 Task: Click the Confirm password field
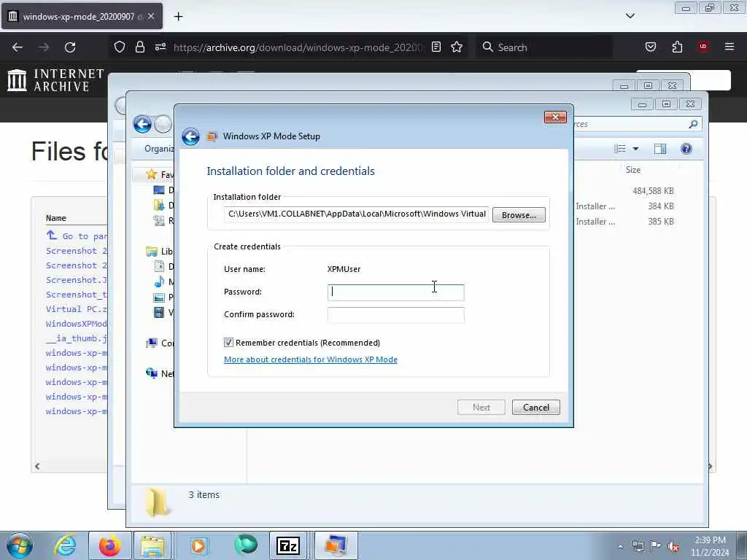395,315
